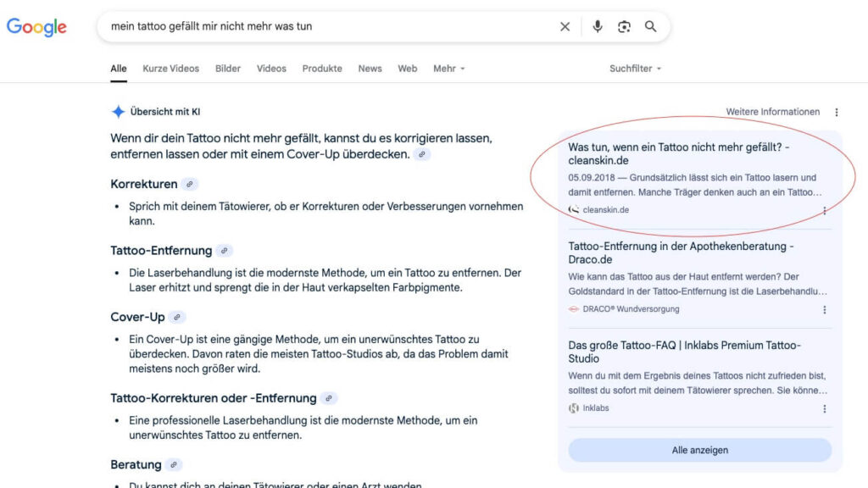868x488 pixels.
Task: Click 'Ein Cover-Up ist eine gängige Methode' bullet
Action: tap(319, 354)
